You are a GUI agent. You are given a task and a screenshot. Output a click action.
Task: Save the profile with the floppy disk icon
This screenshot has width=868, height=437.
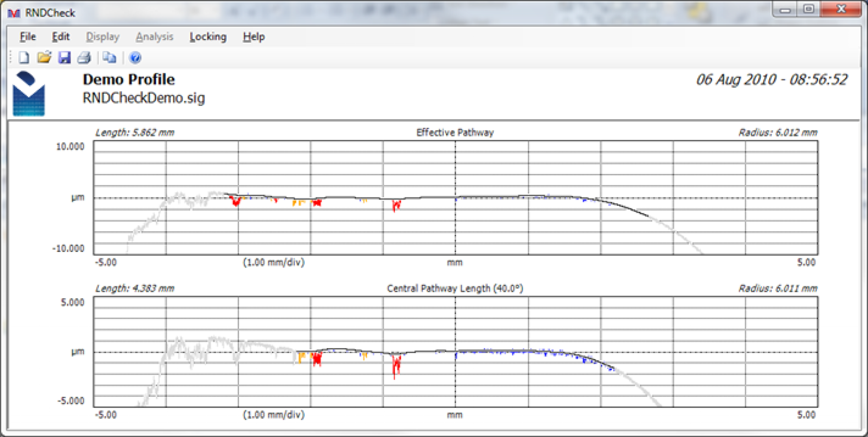pyautogui.click(x=64, y=58)
